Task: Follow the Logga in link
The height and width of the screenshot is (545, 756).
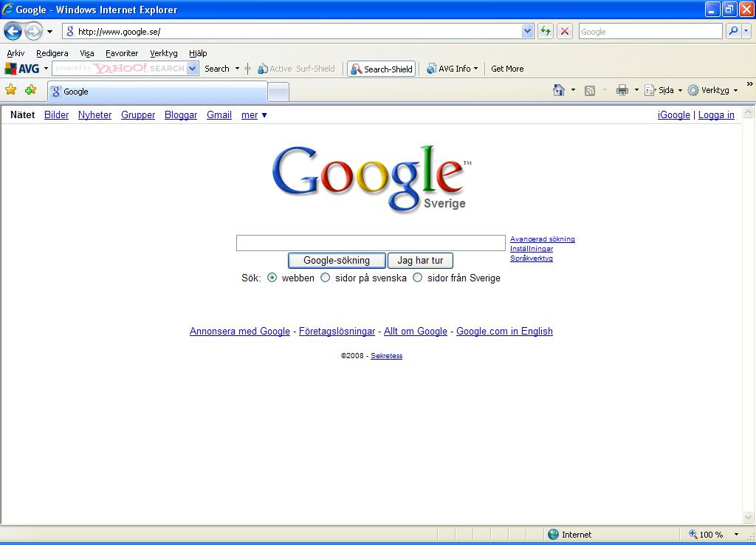Action: click(716, 114)
